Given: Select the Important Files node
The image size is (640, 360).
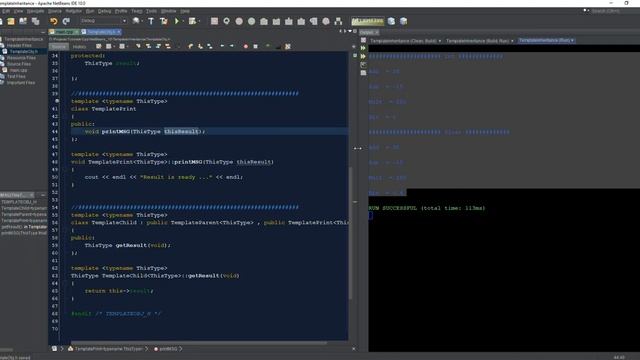Looking at the screenshot, I should (x=21, y=82).
